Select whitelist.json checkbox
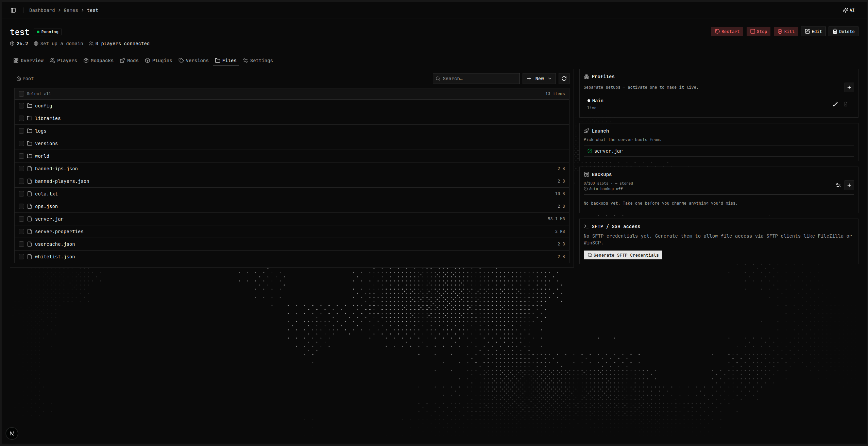Viewport: 868px width, 446px height. point(21,257)
